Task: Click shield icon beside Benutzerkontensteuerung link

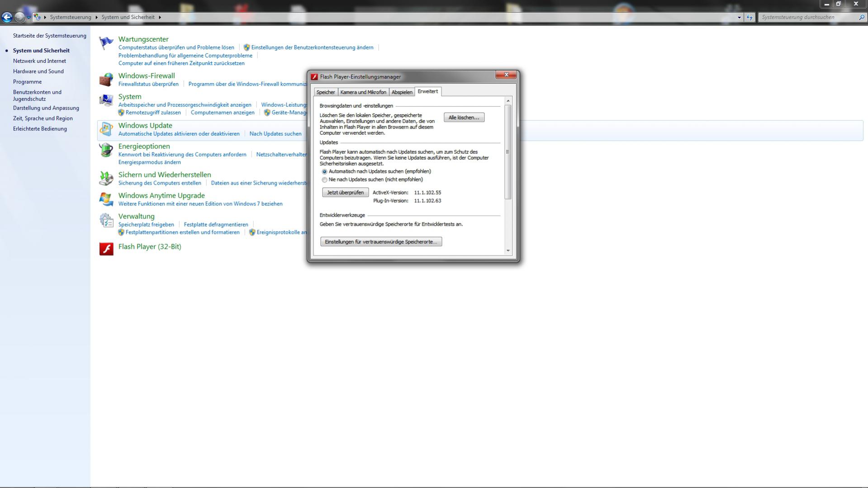Action: tap(247, 47)
